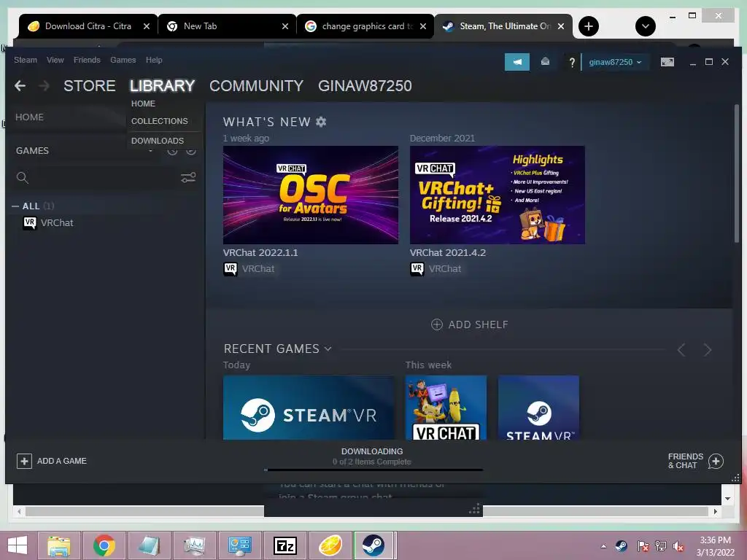Open 7-Zip from the taskbar
This screenshot has height=560, width=747.
tap(285, 545)
